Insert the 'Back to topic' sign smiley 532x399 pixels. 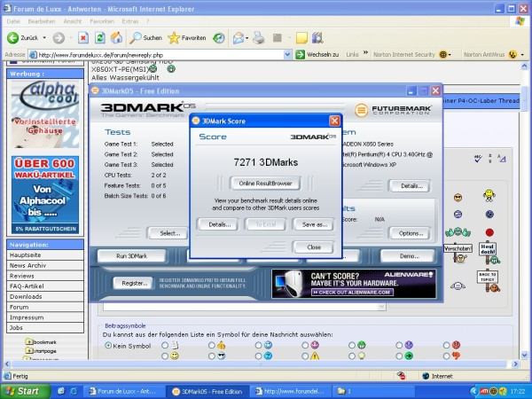tap(489, 281)
